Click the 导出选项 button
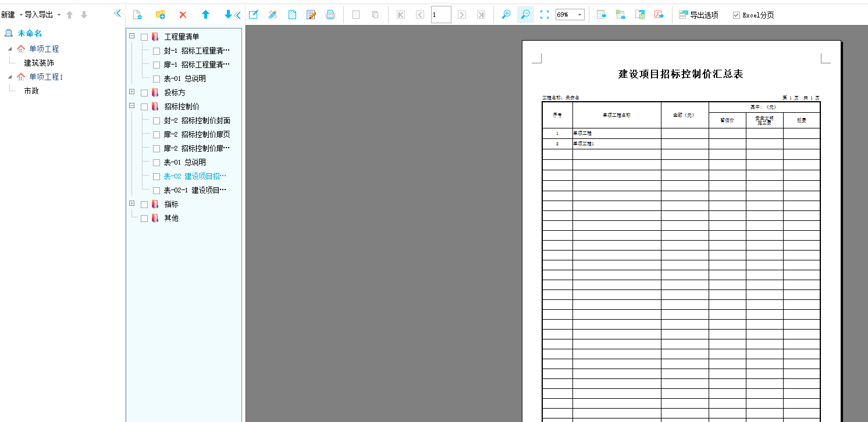The width and height of the screenshot is (868, 422). coord(699,15)
